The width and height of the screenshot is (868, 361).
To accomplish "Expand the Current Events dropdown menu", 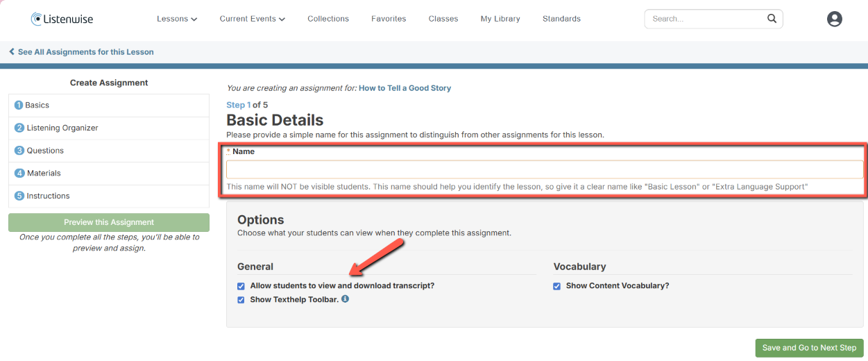I will [x=252, y=19].
